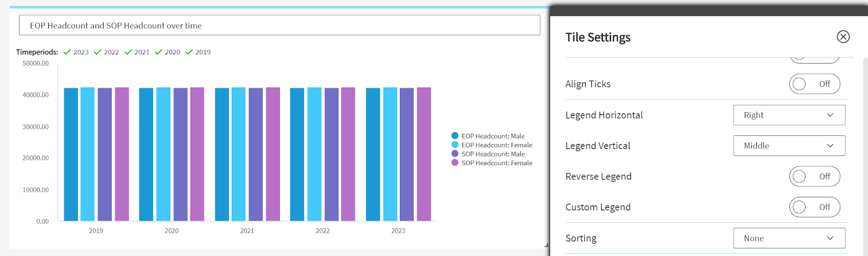Toggle the Align Ticks switch
This screenshot has width=868, height=256.
[x=814, y=84]
